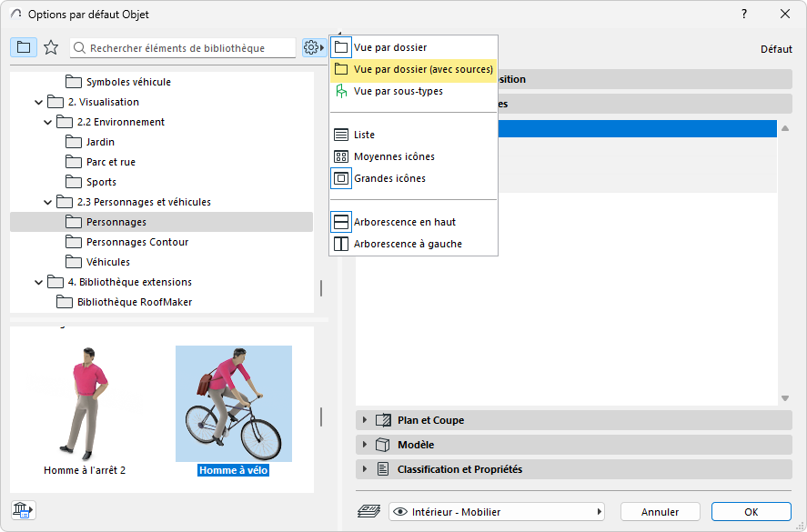Select Grandes icônes view option
Viewport: 807px width, 532px height.
(389, 178)
